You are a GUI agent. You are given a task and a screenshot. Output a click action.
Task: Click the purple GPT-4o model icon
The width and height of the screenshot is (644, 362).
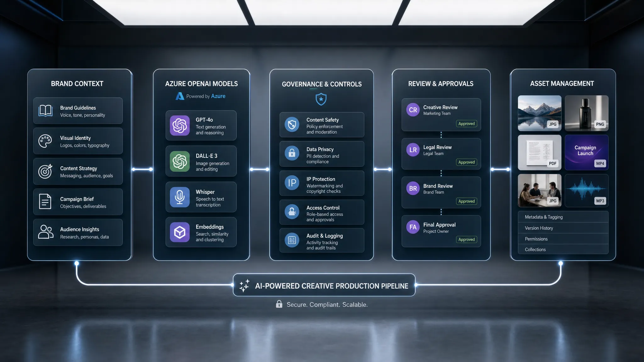point(180,125)
